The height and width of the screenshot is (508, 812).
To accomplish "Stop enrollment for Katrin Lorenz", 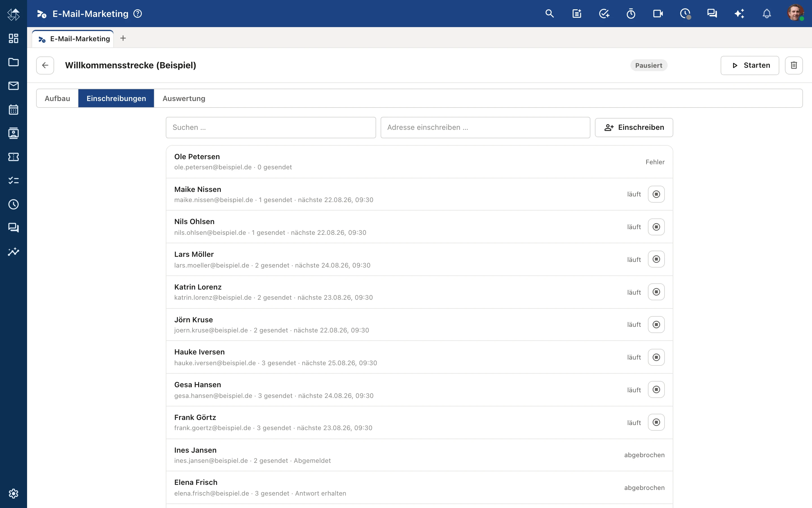I will tap(656, 292).
